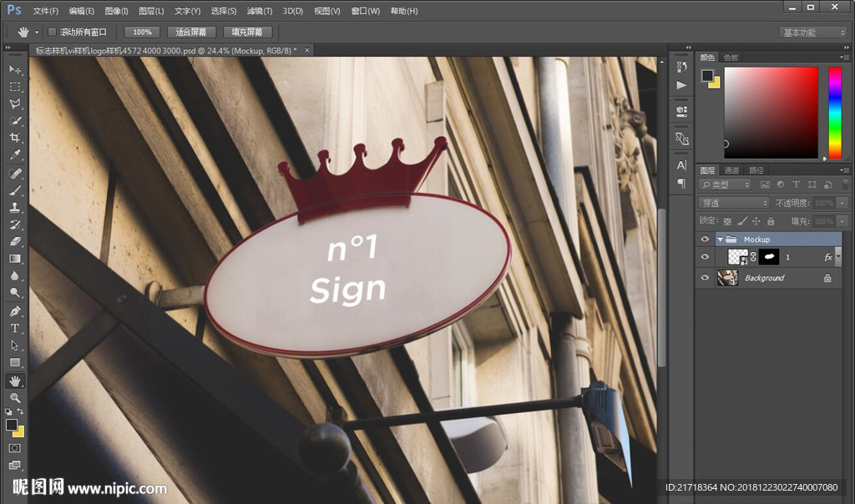This screenshot has height=504, width=855.
Task: Open Layers panel flyout menu
Action: [844, 170]
